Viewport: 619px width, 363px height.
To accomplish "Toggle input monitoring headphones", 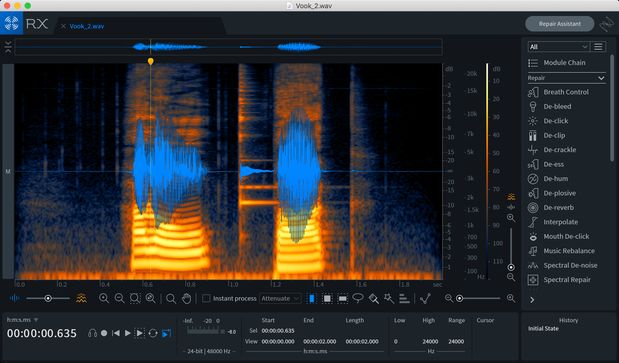I will [92, 333].
